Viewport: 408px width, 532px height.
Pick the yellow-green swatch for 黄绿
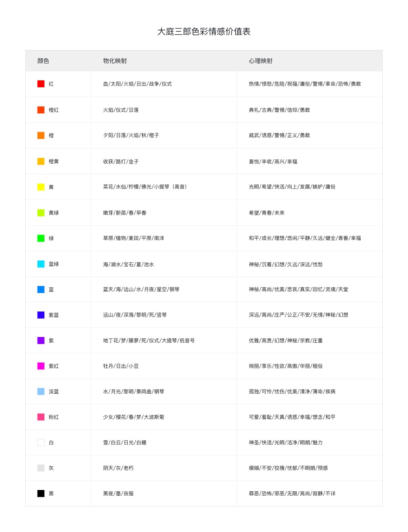[x=41, y=213]
